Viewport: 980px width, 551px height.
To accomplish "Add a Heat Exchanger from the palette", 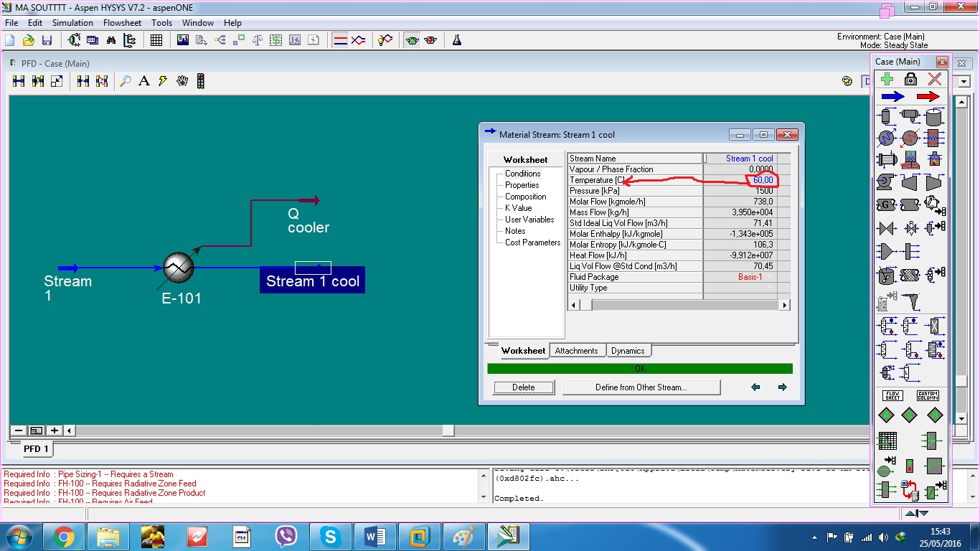I will (x=886, y=159).
